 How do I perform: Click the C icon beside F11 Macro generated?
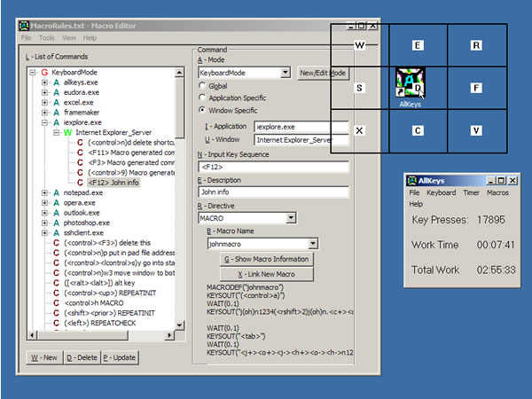[80, 153]
